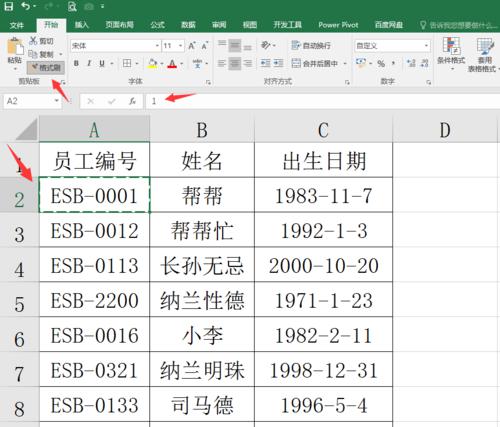Open the Font Color dropdown arrow
This screenshot has height=427, width=500.
pos(182,63)
